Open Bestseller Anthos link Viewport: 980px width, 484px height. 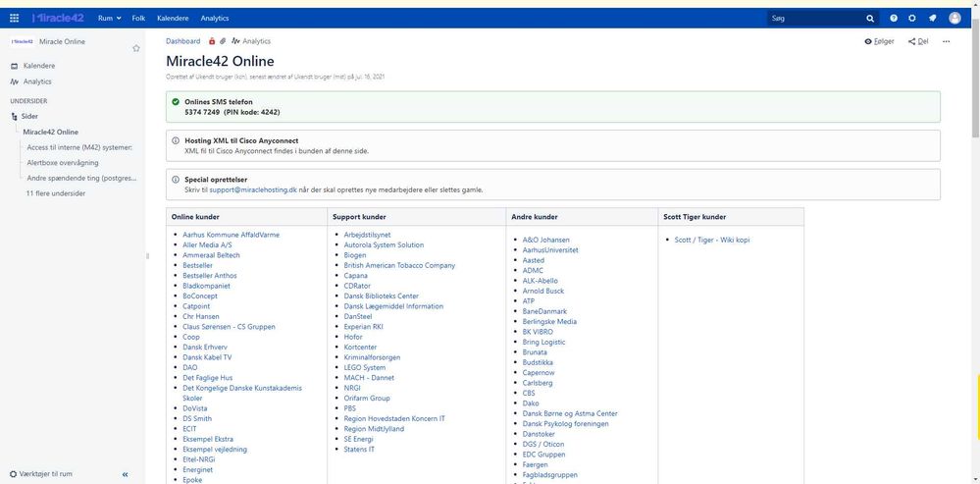[x=209, y=275]
